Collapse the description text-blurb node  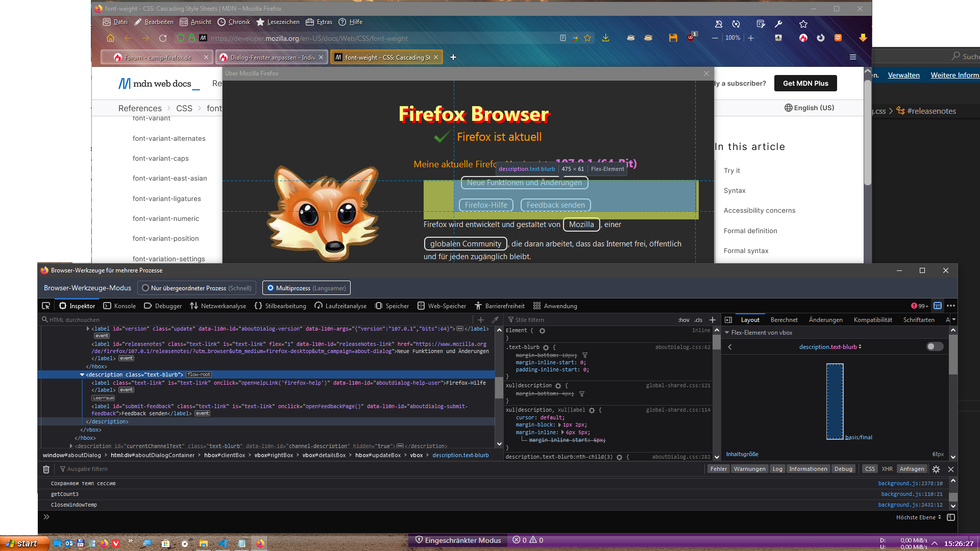(82, 374)
